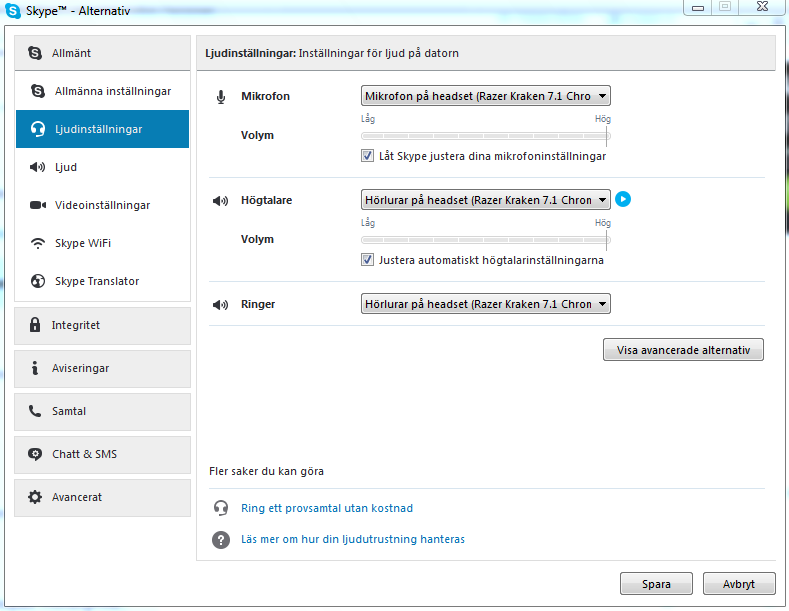Go to Videoinställningar

pyautogui.click(x=103, y=205)
